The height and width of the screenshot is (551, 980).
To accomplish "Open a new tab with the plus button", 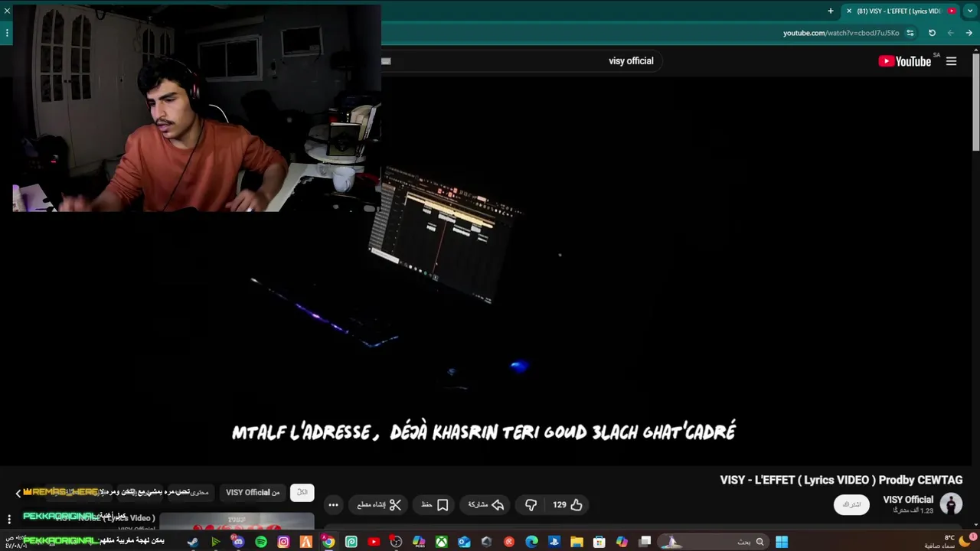I will [830, 11].
